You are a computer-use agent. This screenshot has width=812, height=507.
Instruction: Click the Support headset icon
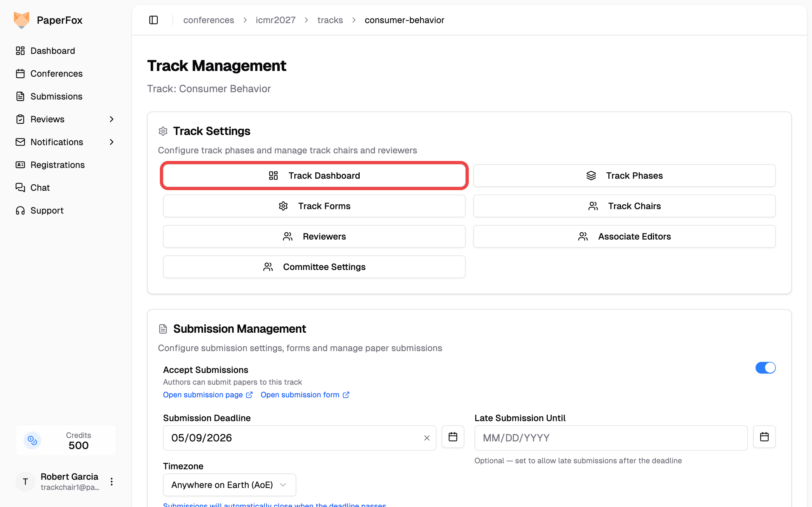tap(20, 210)
